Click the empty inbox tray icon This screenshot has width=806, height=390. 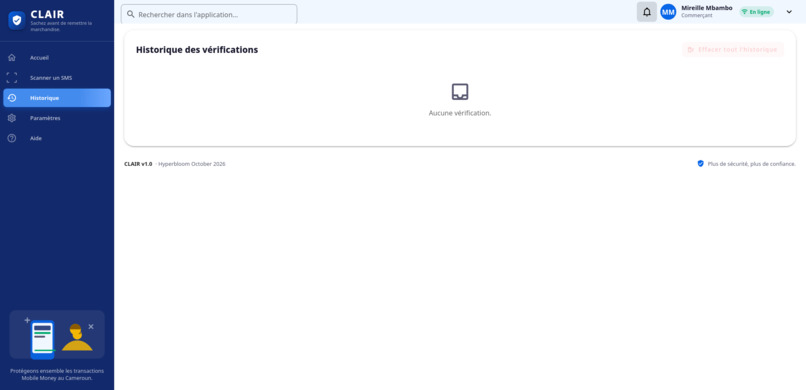pos(460,91)
